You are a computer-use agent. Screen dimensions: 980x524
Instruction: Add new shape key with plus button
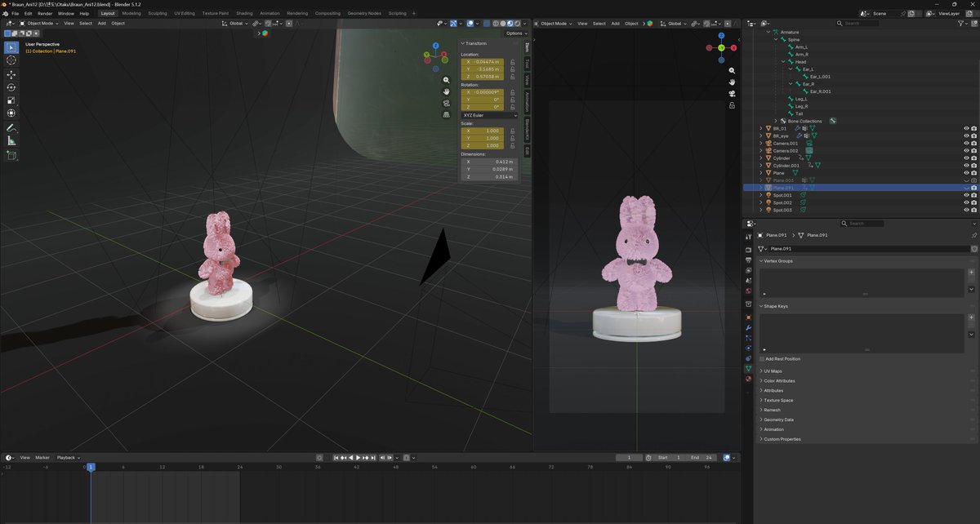[x=971, y=318]
